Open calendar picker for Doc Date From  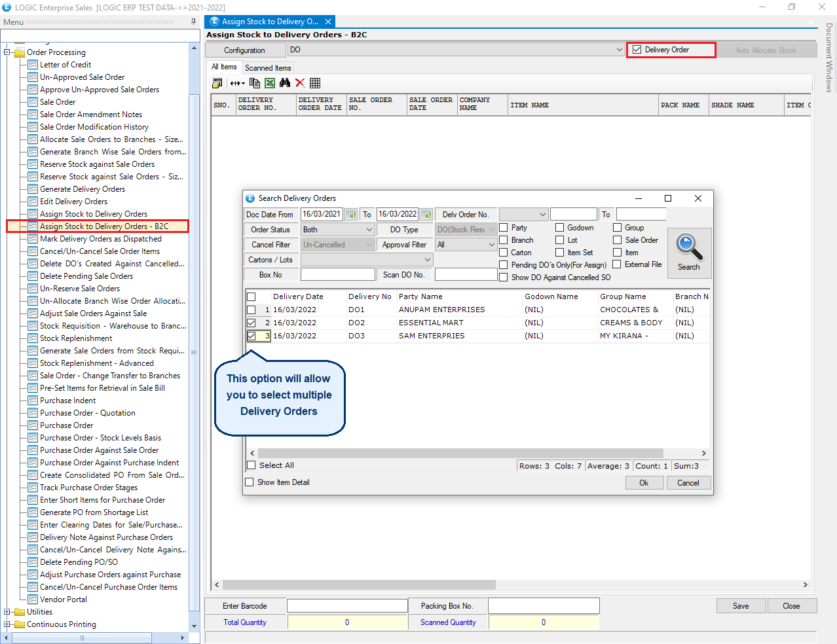351,215
